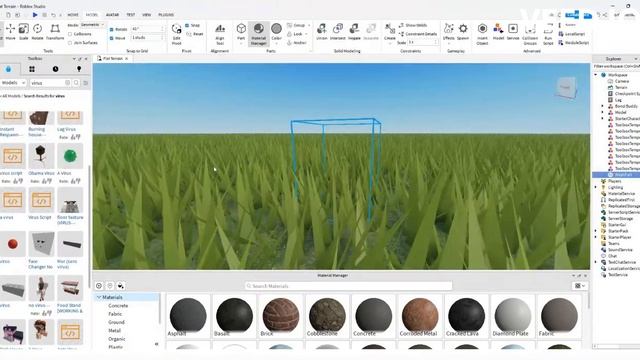Click the Union solid modeling tool
This screenshot has height=360, width=640.
click(322, 32)
